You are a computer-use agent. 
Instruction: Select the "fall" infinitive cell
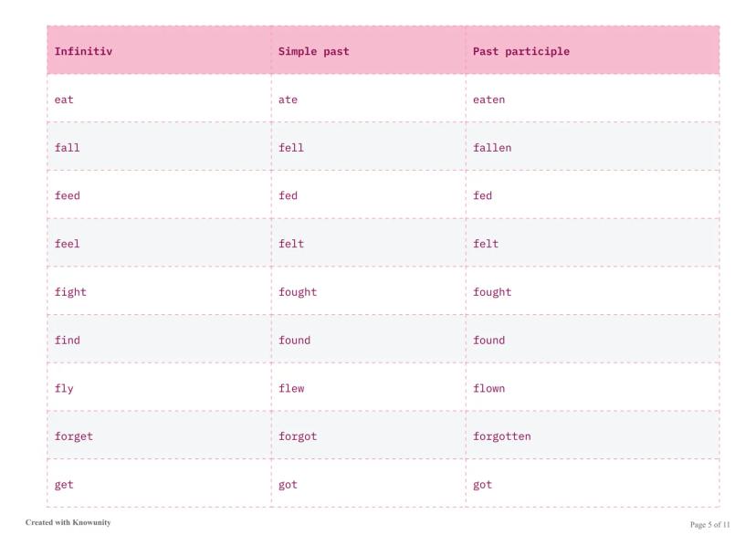tap(68, 148)
